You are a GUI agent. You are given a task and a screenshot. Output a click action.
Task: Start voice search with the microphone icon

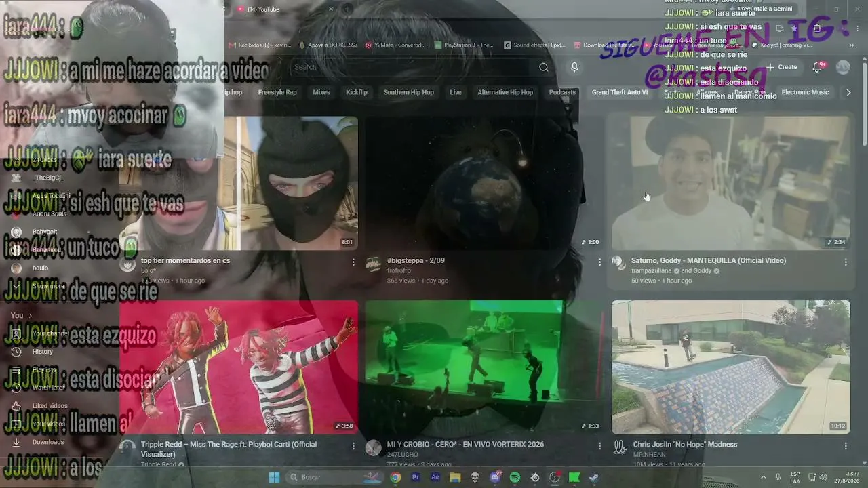[x=574, y=67]
